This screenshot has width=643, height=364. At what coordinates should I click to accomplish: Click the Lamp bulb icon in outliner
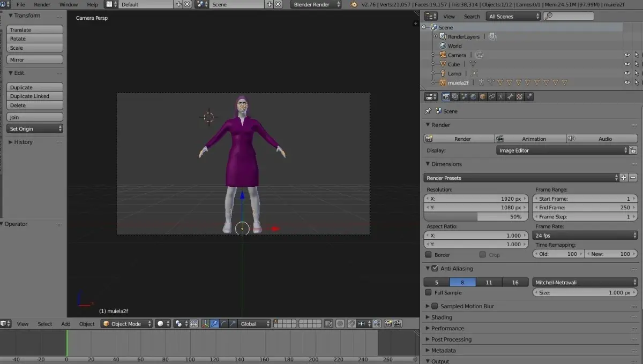(x=443, y=73)
